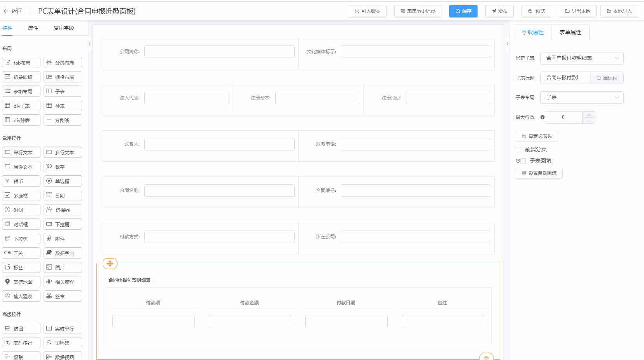
Task: Click the trash delete icon on subtable
Action: [486, 357]
